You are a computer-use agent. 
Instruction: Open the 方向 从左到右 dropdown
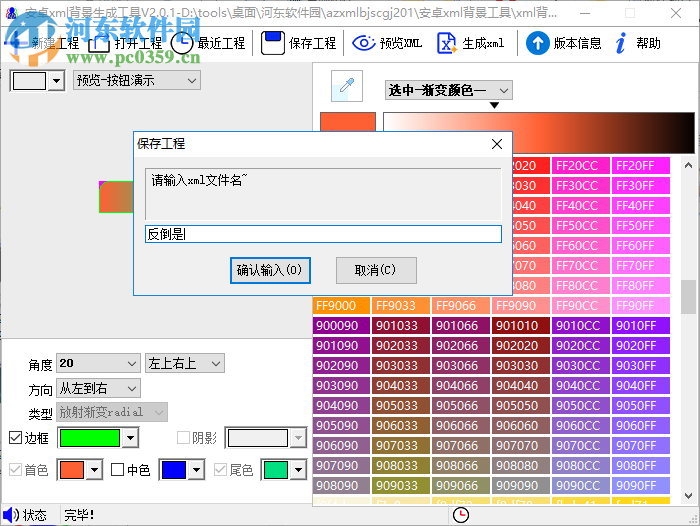98,388
